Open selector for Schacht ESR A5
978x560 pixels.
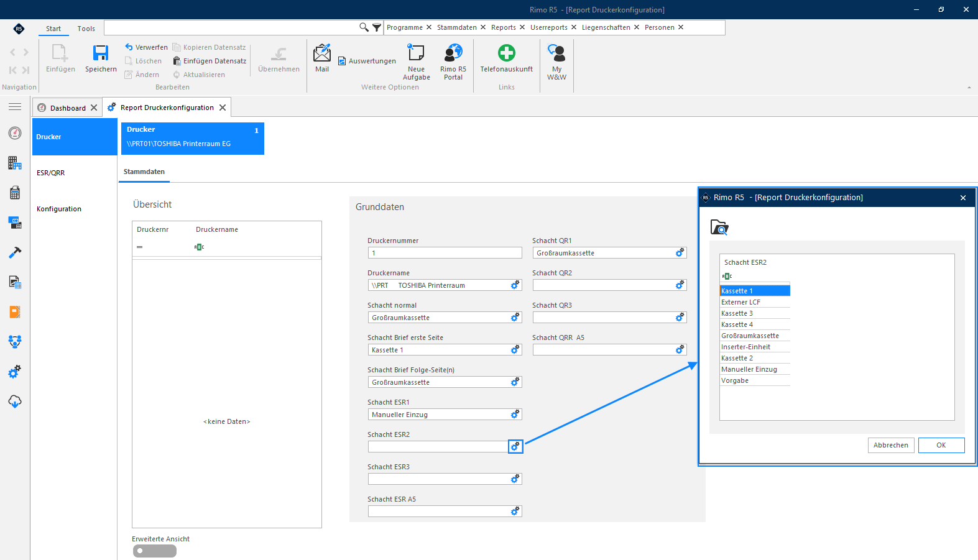point(515,512)
